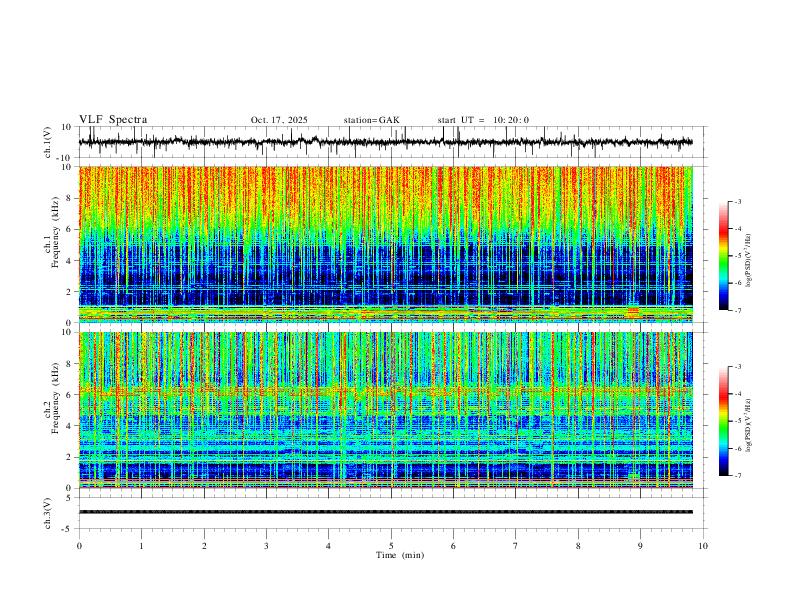Viewport: 792px width, 612px height.
Task: Click the '-4' tick on ch.2 colorbar
Action: click(x=738, y=394)
